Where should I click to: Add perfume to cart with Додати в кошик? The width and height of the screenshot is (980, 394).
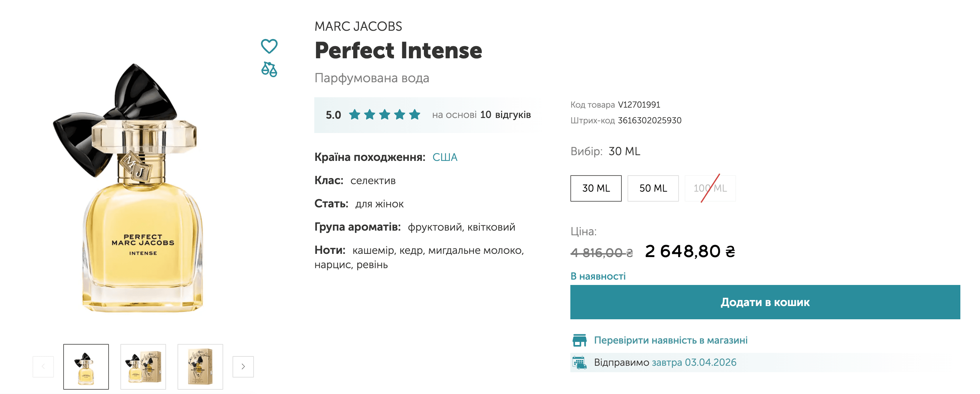(765, 302)
